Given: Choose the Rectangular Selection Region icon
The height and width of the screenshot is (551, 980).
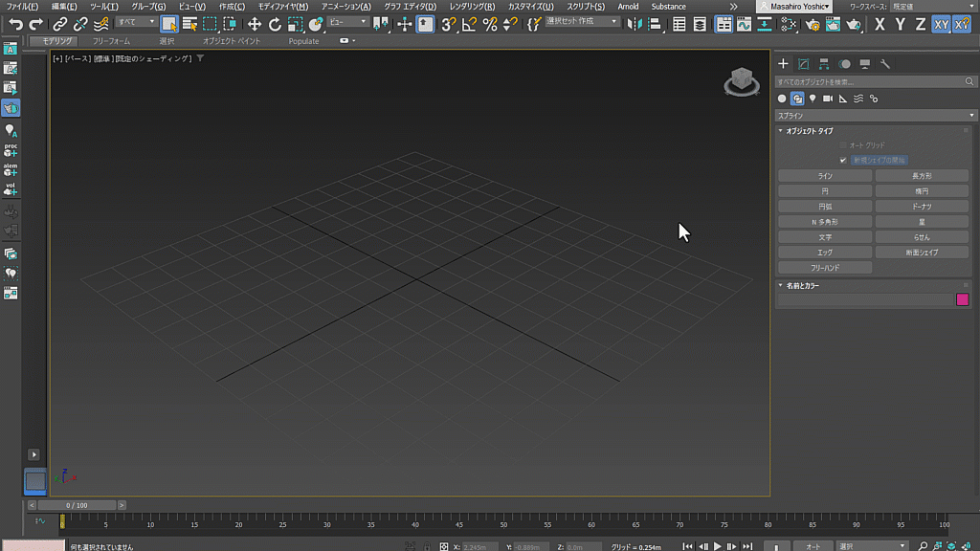Looking at the screenshot, I should tap(210, 24).
